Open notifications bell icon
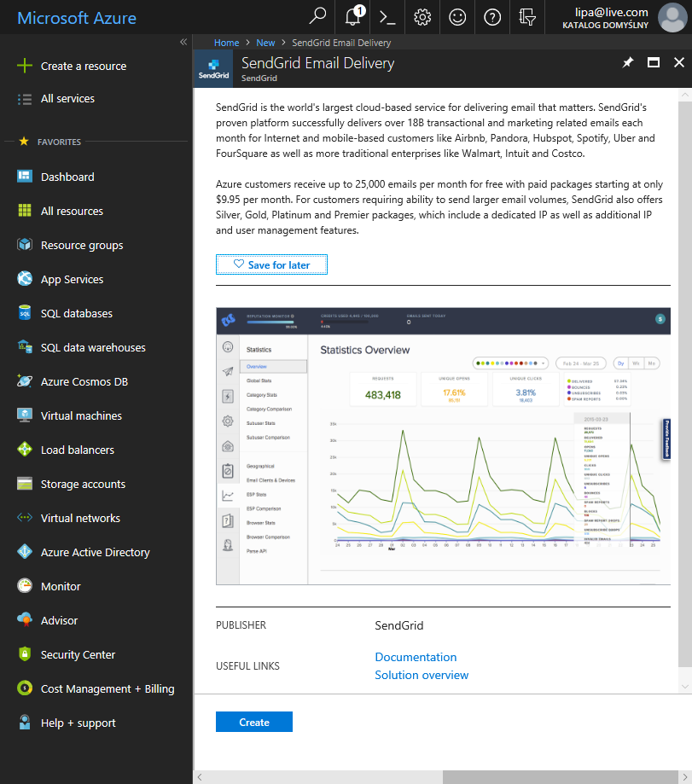Image resolution: width=692 pixels, height=784 pixels. click(x=354, y=16)
